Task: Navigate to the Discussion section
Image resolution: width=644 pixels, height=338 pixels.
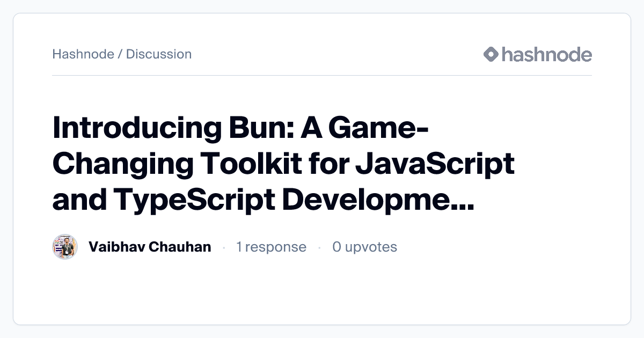Action: [x=159, y=54]
